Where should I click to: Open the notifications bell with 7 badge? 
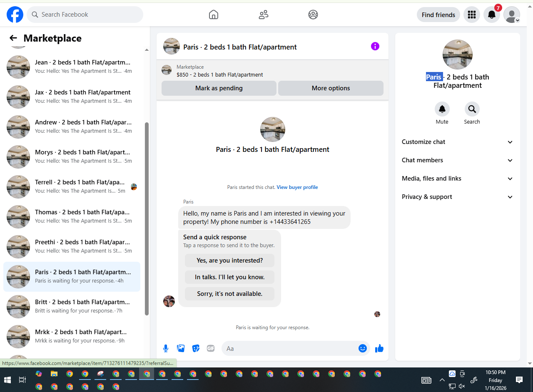[x=492, y=15]
